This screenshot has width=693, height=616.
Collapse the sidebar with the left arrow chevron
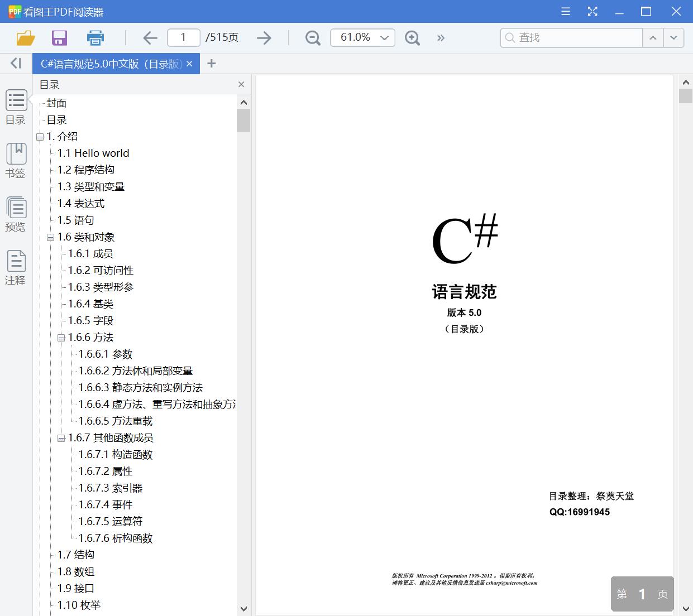point(15,63)
